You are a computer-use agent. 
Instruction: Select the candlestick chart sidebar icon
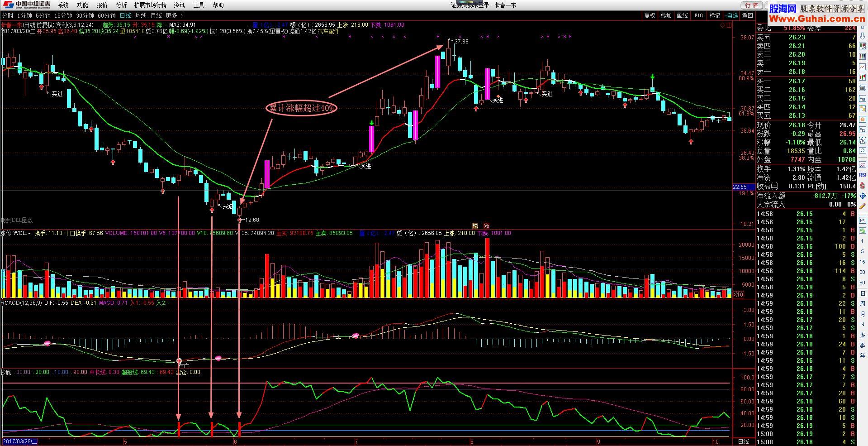point(863,77)
